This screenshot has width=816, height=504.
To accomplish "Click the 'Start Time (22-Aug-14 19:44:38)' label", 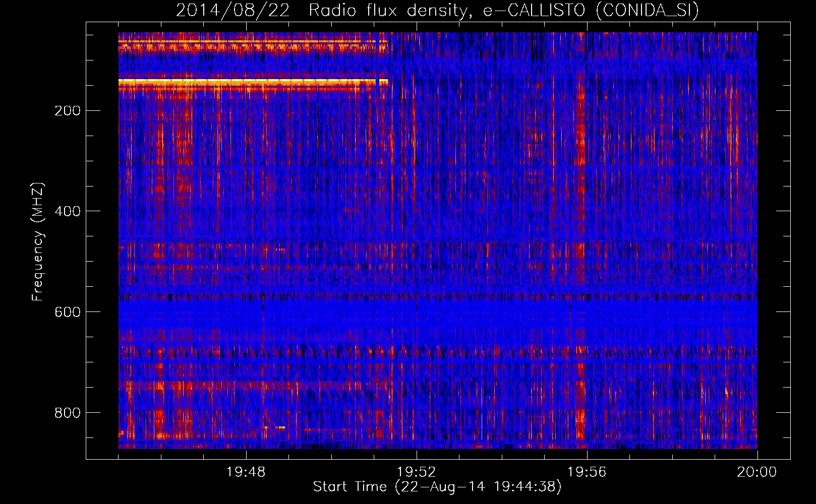I will click(x=437, y=487).
